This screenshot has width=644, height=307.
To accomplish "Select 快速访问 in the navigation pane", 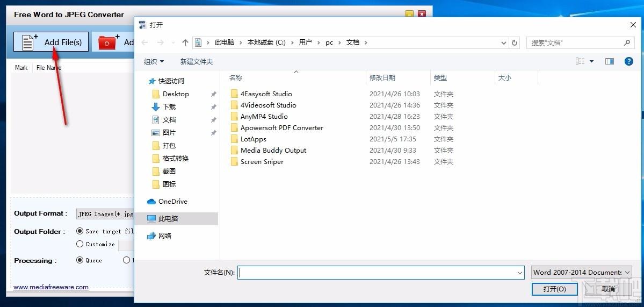I will click(x=171, y=81).
